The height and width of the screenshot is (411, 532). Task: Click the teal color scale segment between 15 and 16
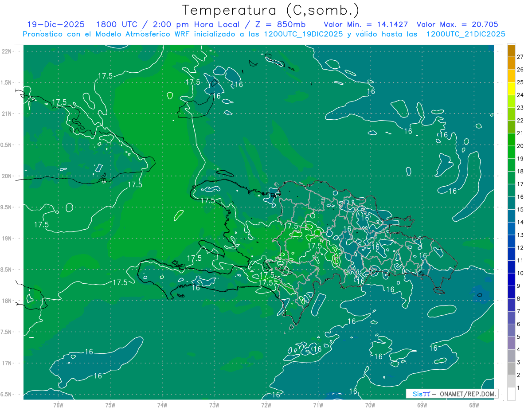511,204
